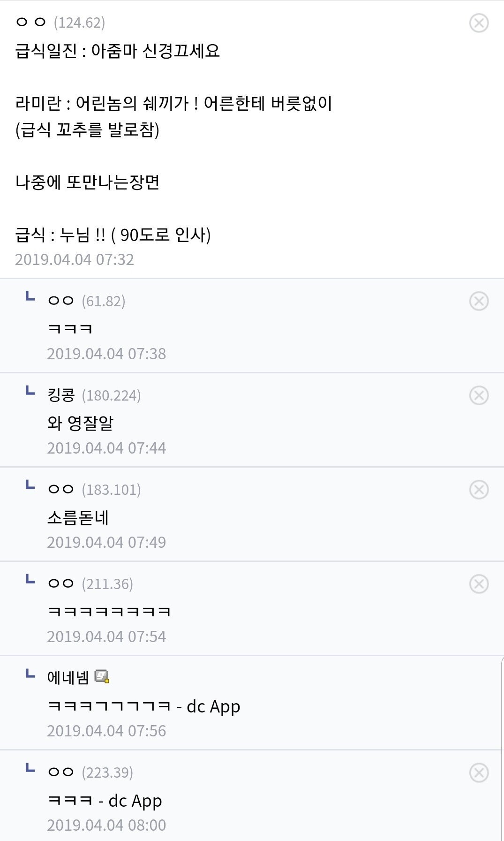Click the X icon on the (61.82) reply

tap(479, 301)
